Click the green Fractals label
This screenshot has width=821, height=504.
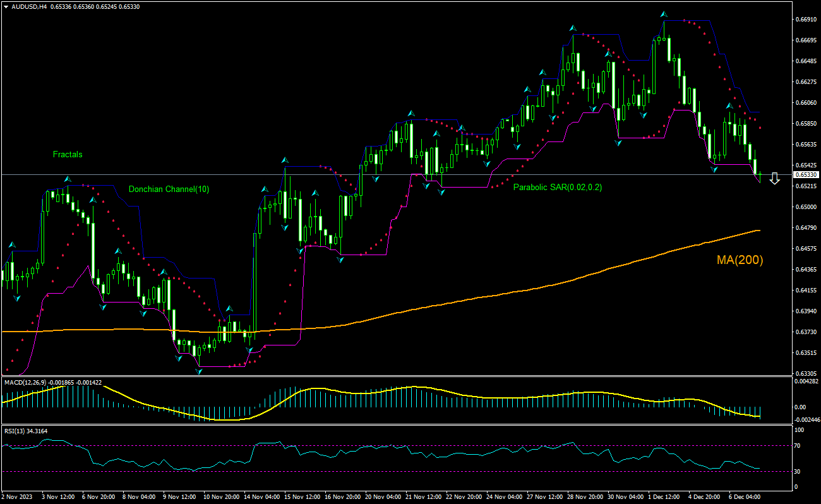tap(67, 154)
